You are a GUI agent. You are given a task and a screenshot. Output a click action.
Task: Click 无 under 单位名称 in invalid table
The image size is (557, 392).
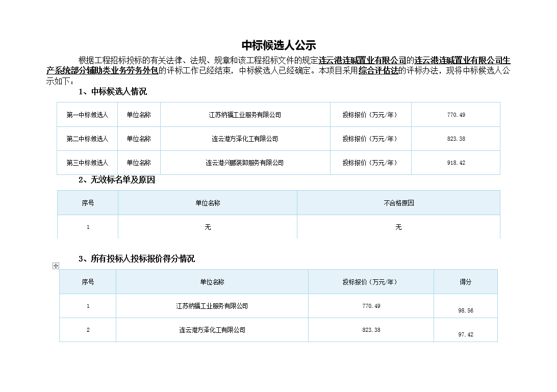point(208,227)
